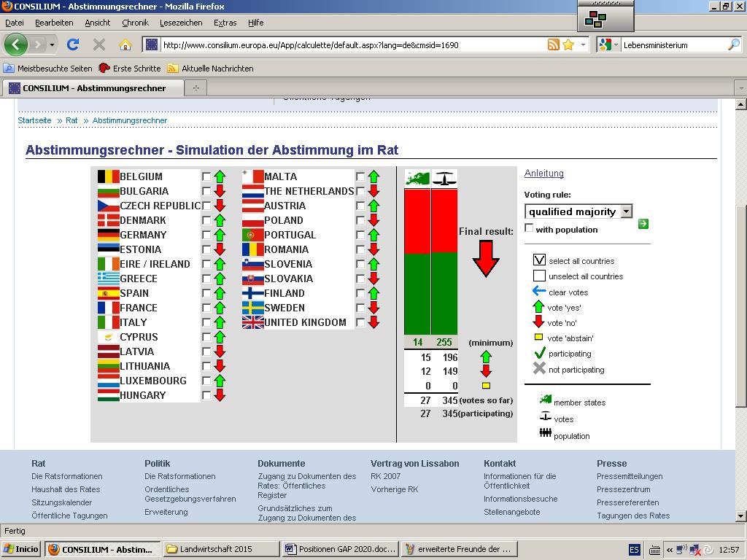Click the Firefox home button
The image size is (747, 560).
[x=125, y=44]
